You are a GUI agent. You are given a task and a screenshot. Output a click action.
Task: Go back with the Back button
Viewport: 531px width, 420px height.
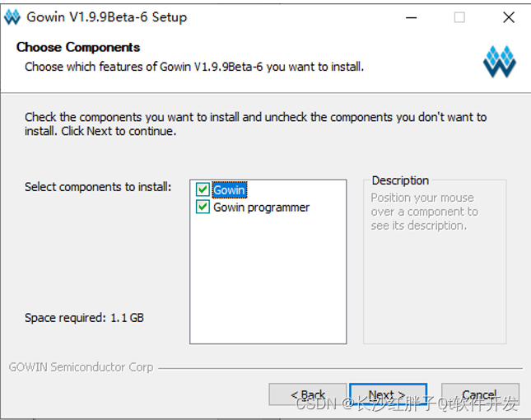tap(308, 394)
